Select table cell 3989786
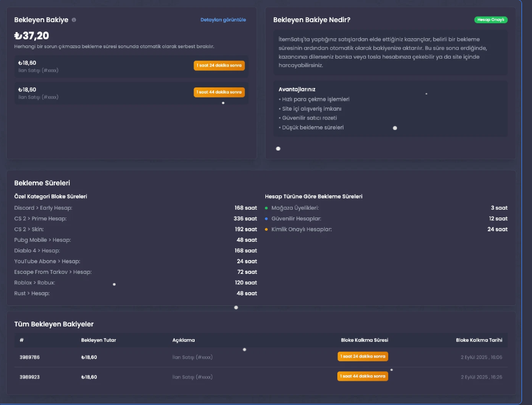The width and height of the screenshot is (532, 405). [x=29, y=357]
